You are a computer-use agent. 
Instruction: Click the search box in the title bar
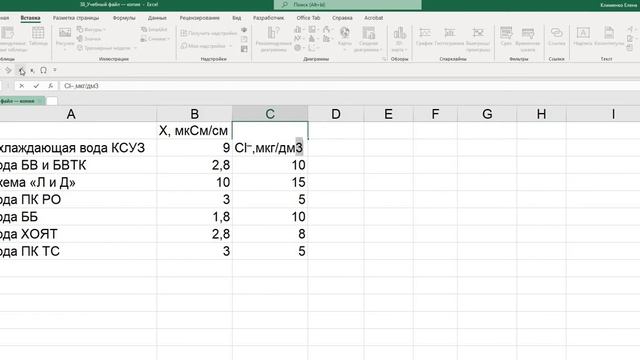[x=347, y=4]
